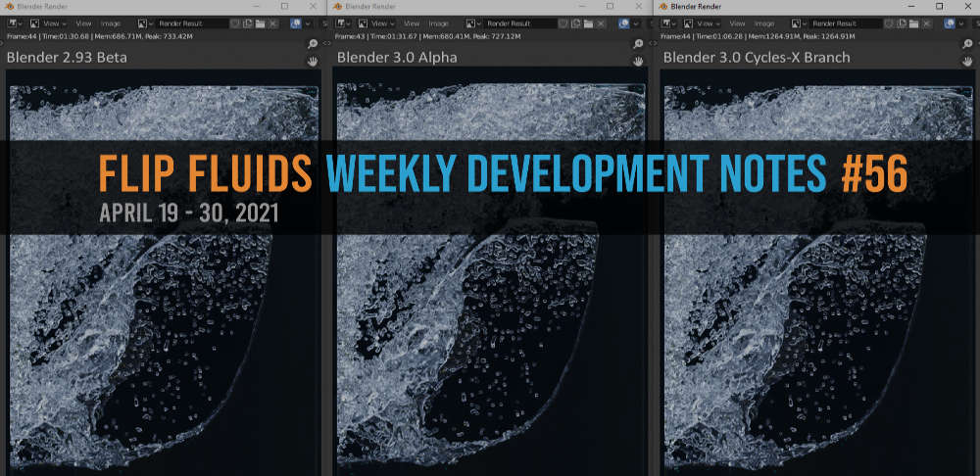Open editor type dropdown in 3.0 Alpha window
The image size is (980, 476).
pos(341,24)
